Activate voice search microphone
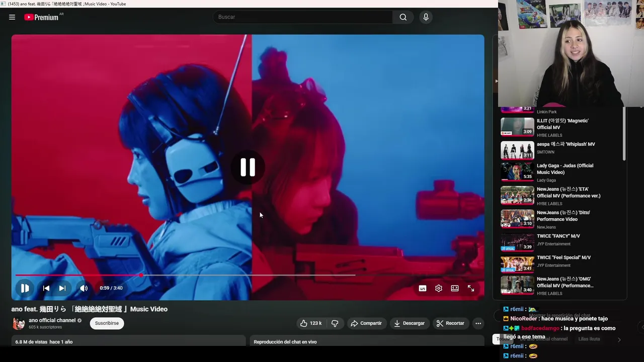Viewport: 644px width, 362px height. 426,17
